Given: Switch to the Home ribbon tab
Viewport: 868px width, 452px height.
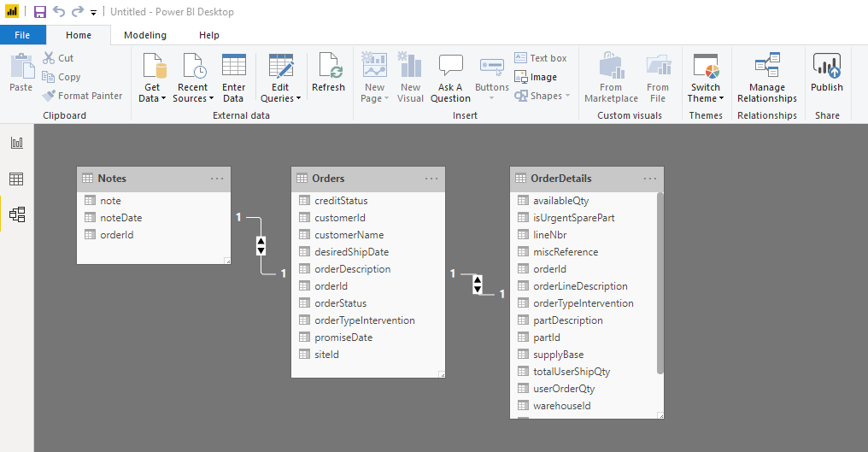Looking at the screenshot, I should 79,35.
